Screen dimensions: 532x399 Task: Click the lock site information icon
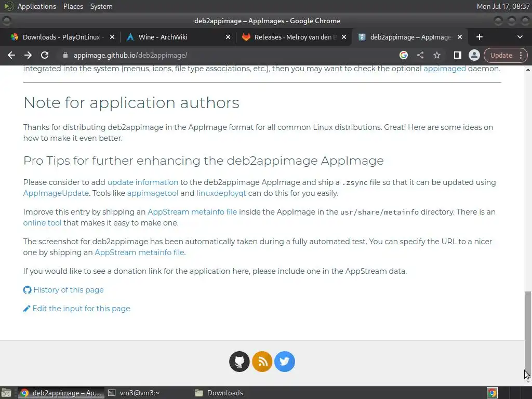(x=65, y=55)
